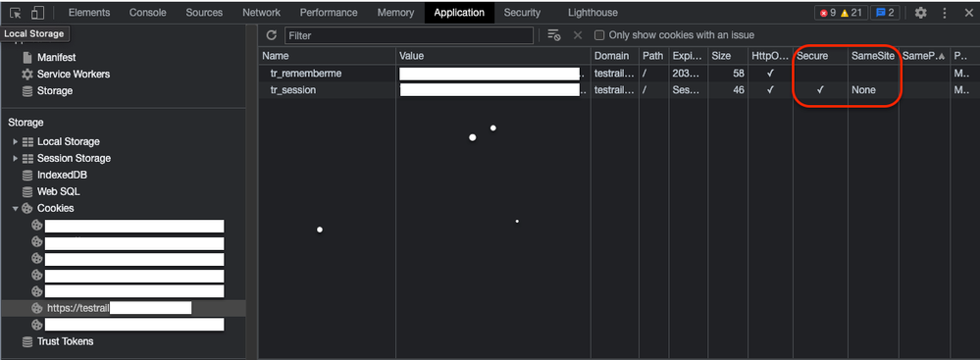Sort by the Name column header

(328, 56)
